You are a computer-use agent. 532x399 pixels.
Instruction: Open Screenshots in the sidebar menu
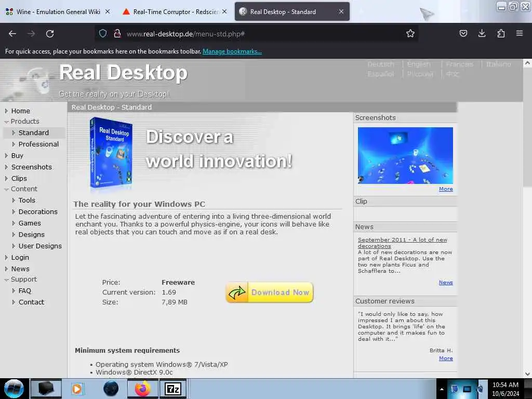31,167
